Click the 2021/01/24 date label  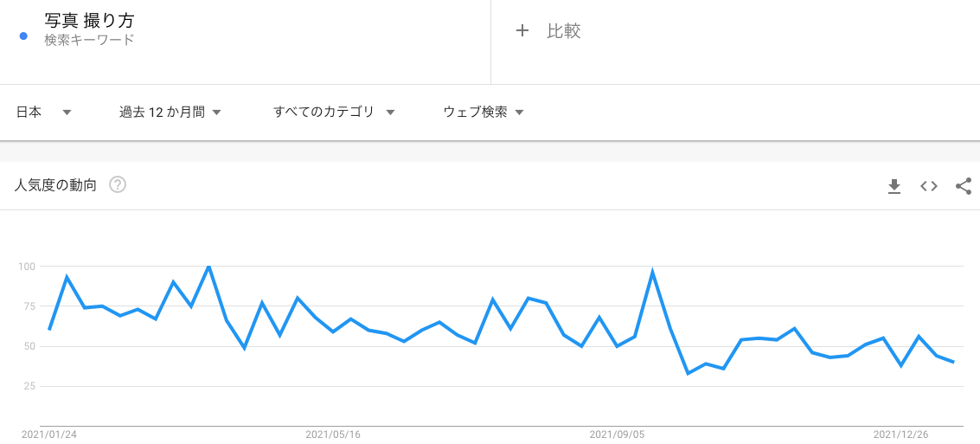click(x=49, y=434)
